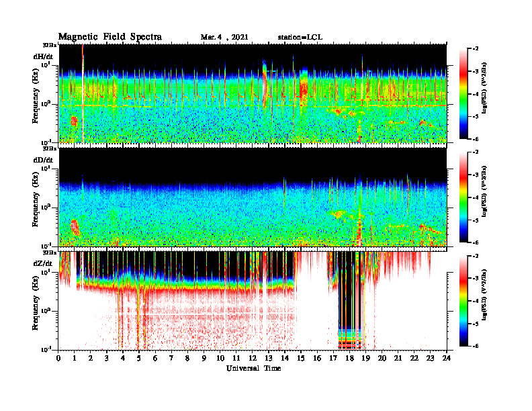532x411 pixels.
Task: Click the dZ/dt spectrogram panel
Action: coord(253,300)
